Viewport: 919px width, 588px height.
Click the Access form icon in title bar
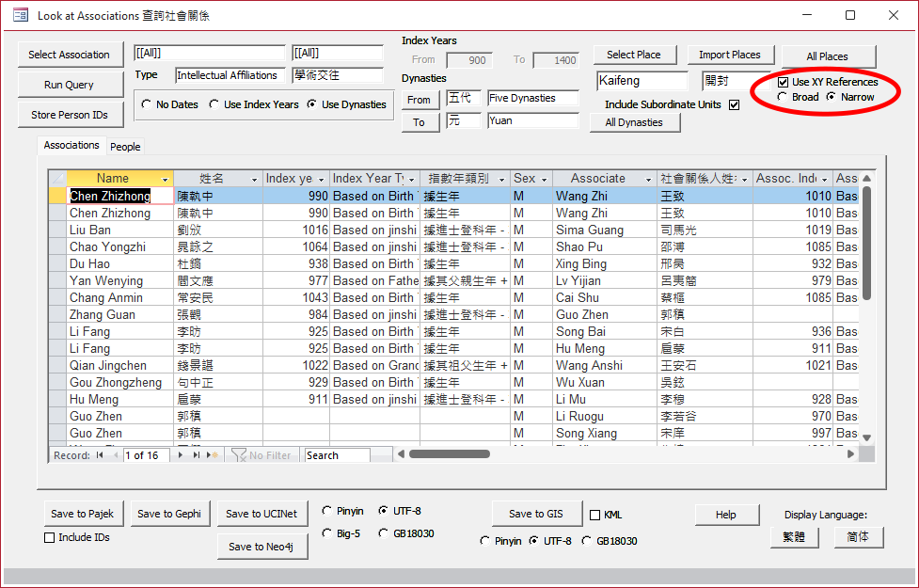(20, 15)
